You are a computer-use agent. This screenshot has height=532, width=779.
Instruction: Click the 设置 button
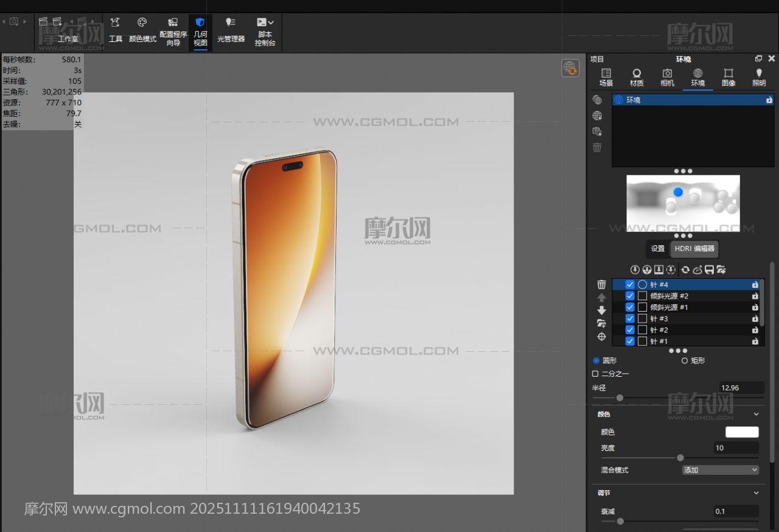tap(658, 248)
